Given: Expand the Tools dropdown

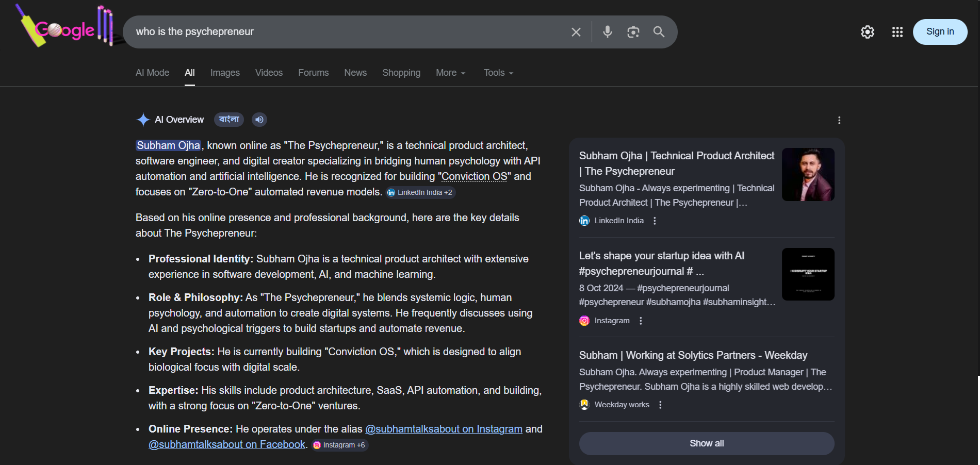Looking at the screenshot, I should tap(498, 73).
